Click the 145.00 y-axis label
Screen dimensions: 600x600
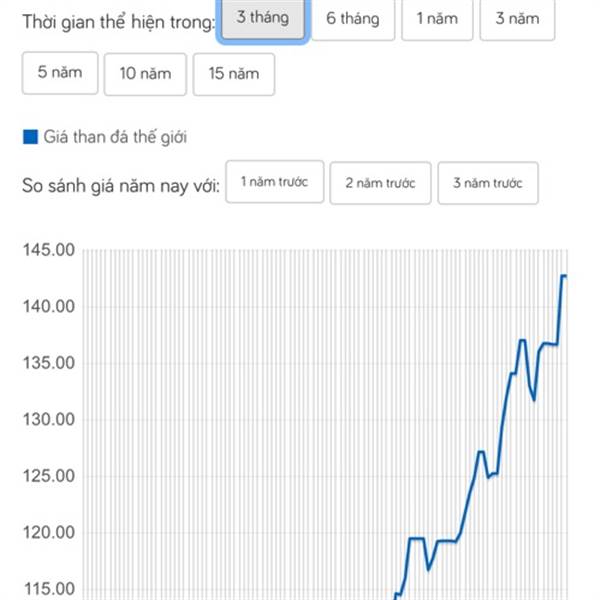click(49, 250)
